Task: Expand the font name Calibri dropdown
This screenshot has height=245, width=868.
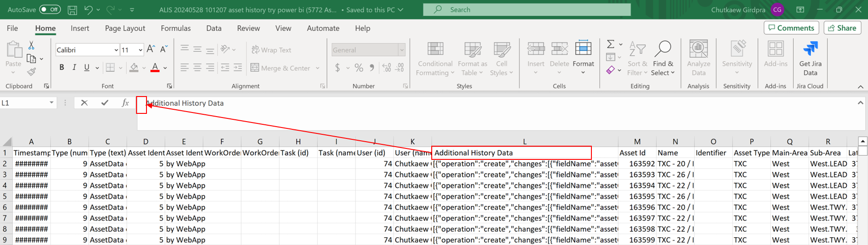Action: [116, 50]
